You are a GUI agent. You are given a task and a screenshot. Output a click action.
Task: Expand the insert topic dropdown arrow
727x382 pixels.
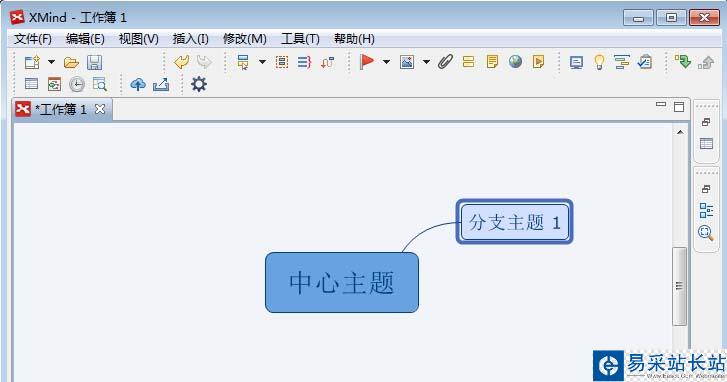click(262, 62)
